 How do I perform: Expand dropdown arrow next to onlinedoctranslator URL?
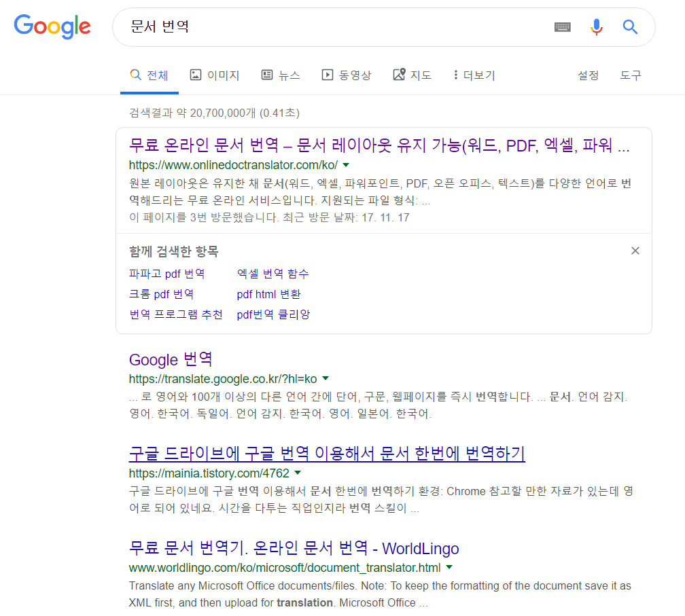tap(346, 165)
